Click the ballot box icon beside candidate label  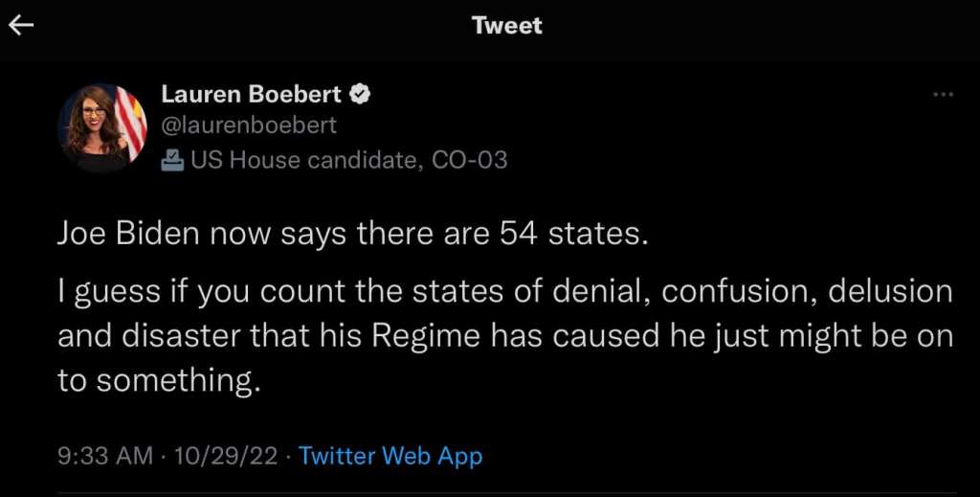click(x=172, y=160)
